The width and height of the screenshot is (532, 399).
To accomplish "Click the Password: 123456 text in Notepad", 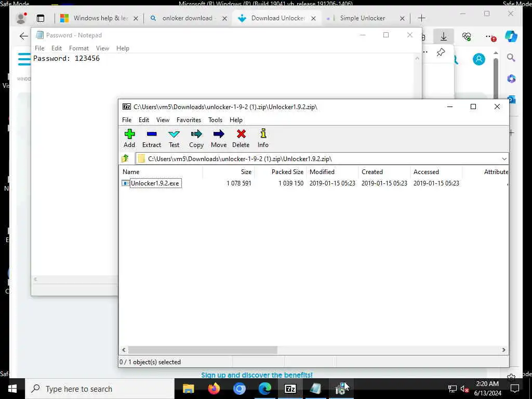I will 66,58.
